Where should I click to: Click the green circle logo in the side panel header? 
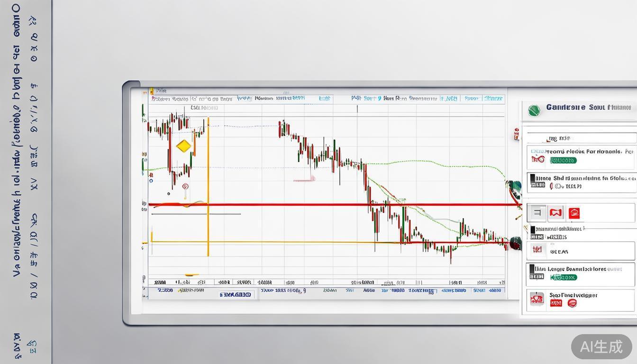(x=534, y=110)
